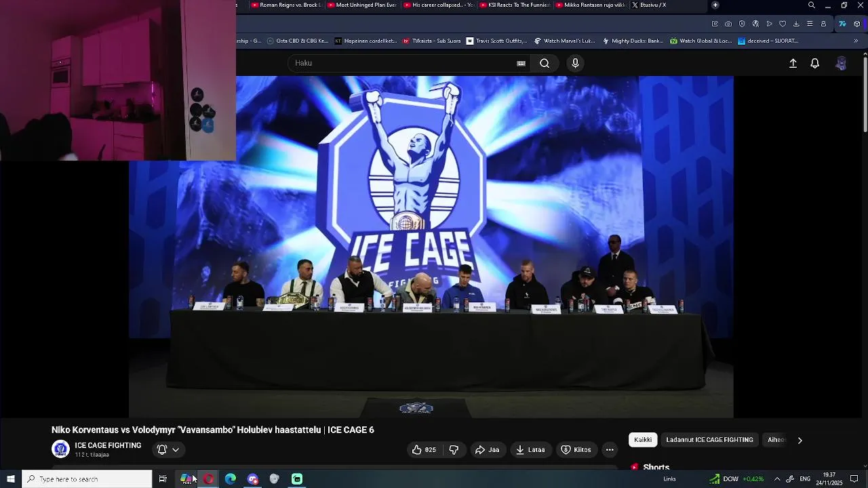The height and width of the screenshot is (488, 868).
Task: Click the video title Niko Korventaus vs Volodymyr
Action: coord(213,430)
